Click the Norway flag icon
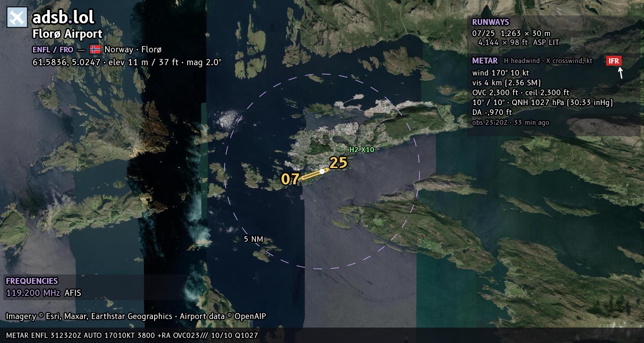Screen dimensions: 644x343 tap(95, 49)
